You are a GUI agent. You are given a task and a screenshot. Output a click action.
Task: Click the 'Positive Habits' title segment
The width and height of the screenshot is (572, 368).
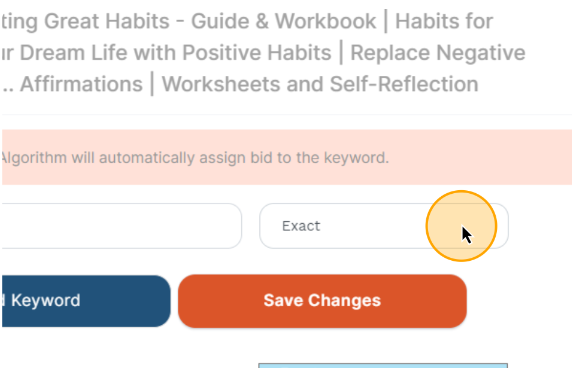(x=256, y=53)
